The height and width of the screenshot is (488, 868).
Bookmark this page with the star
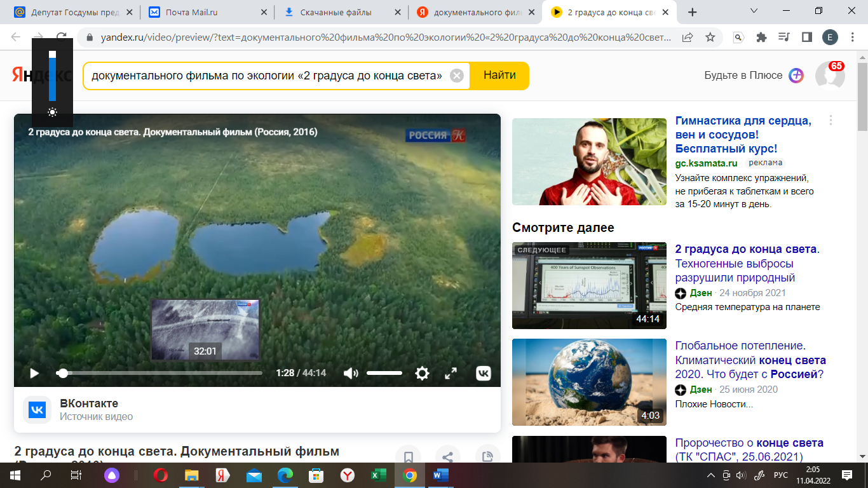(710, 37)
